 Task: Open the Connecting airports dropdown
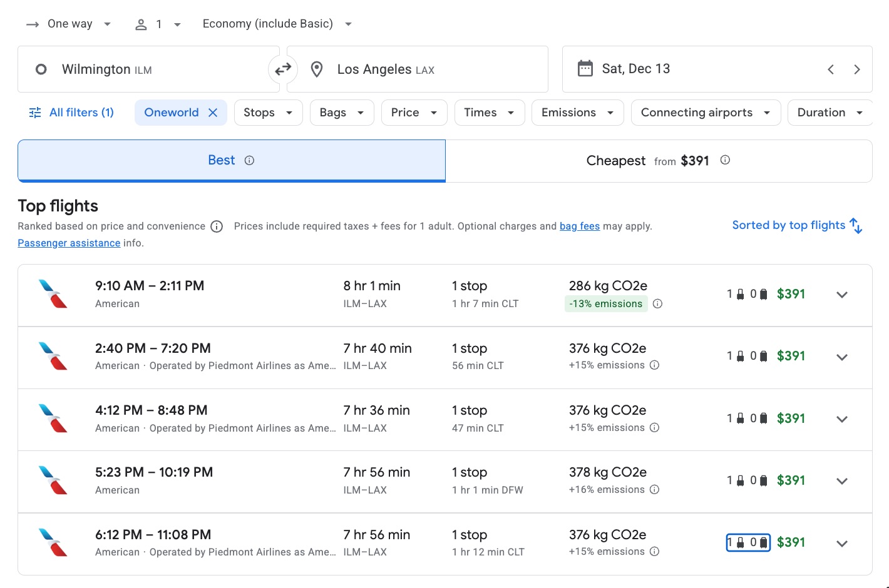(x=705, y=112)
